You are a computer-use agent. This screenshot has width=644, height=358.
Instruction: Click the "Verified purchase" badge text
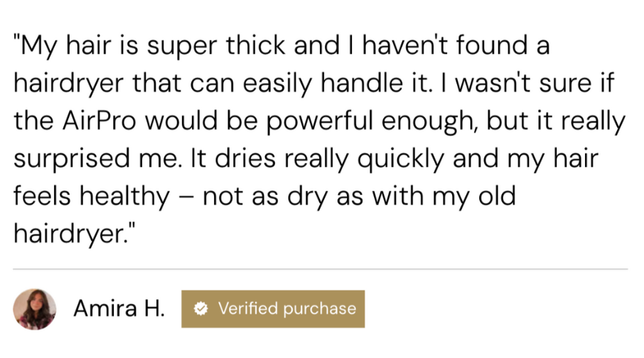pos(286,309)
